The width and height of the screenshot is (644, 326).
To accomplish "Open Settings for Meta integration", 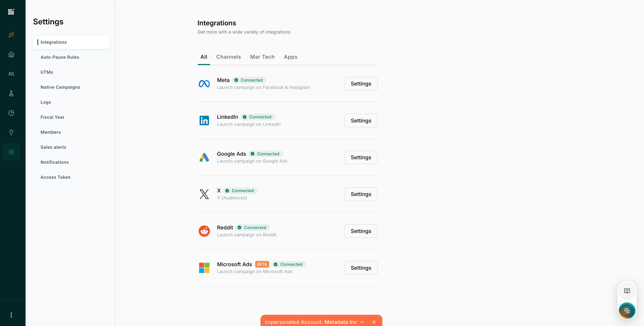I will [x=361, y=84].
